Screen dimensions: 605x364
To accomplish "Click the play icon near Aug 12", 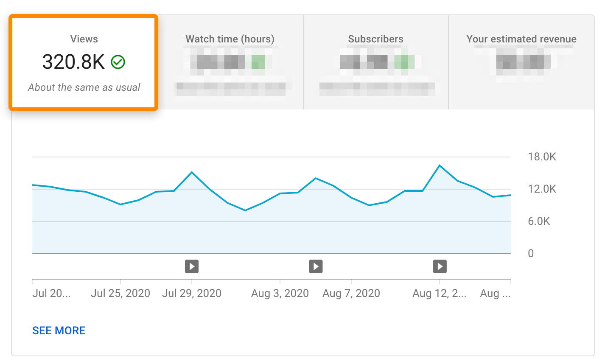I will coord(440,266).
